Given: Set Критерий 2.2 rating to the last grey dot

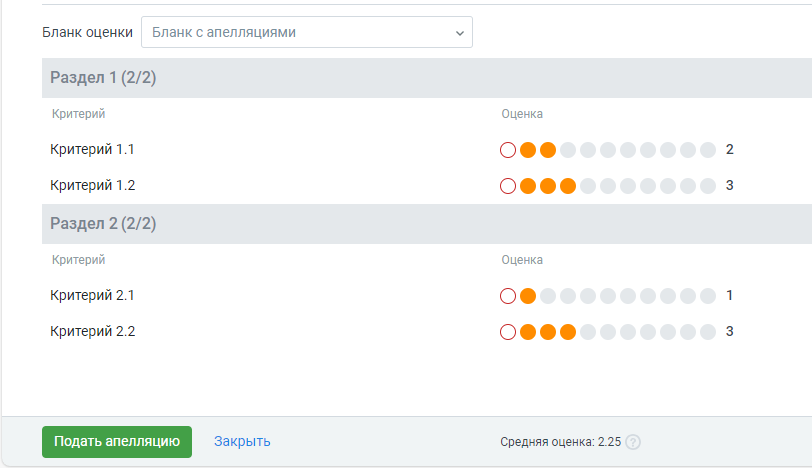Looking at the screenshot, I should click(x=708, y=332).
